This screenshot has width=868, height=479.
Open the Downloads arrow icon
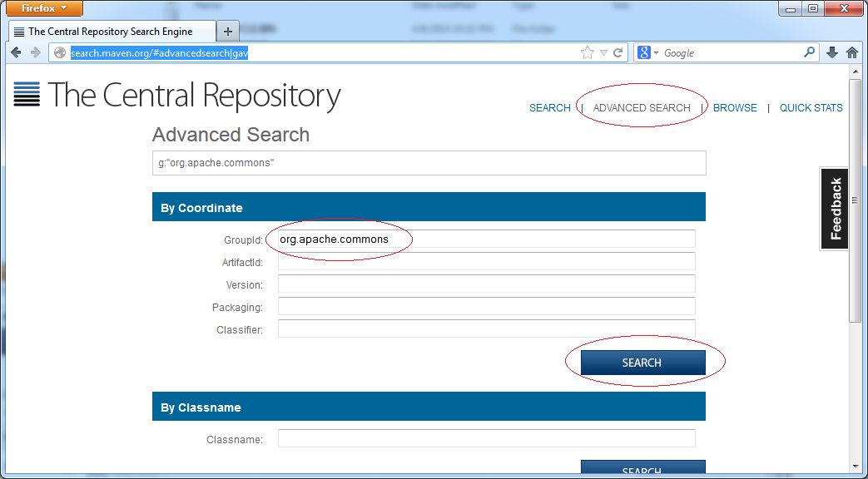pyautogui.click(x=831, y=52)
